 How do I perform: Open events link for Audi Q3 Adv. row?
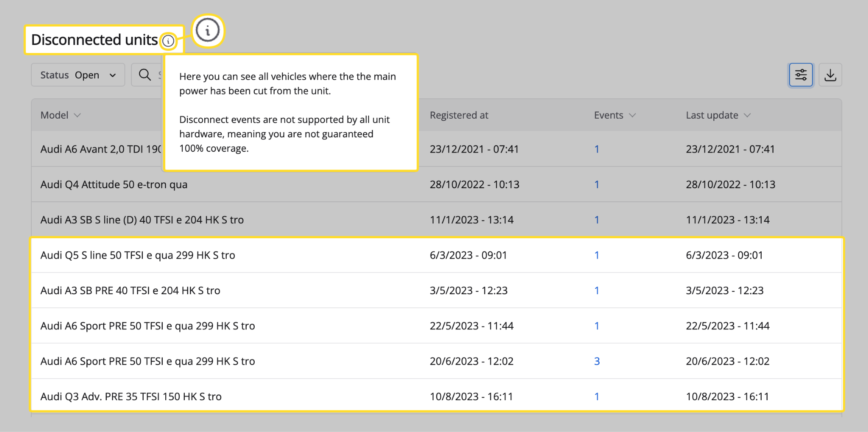click(x=597, y=396)
